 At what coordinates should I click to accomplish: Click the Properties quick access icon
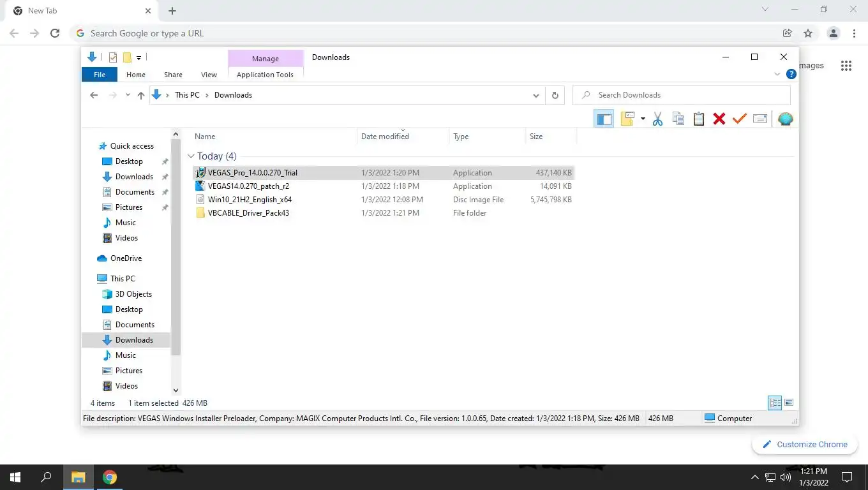pyautogui.click(x=113, y=57)
